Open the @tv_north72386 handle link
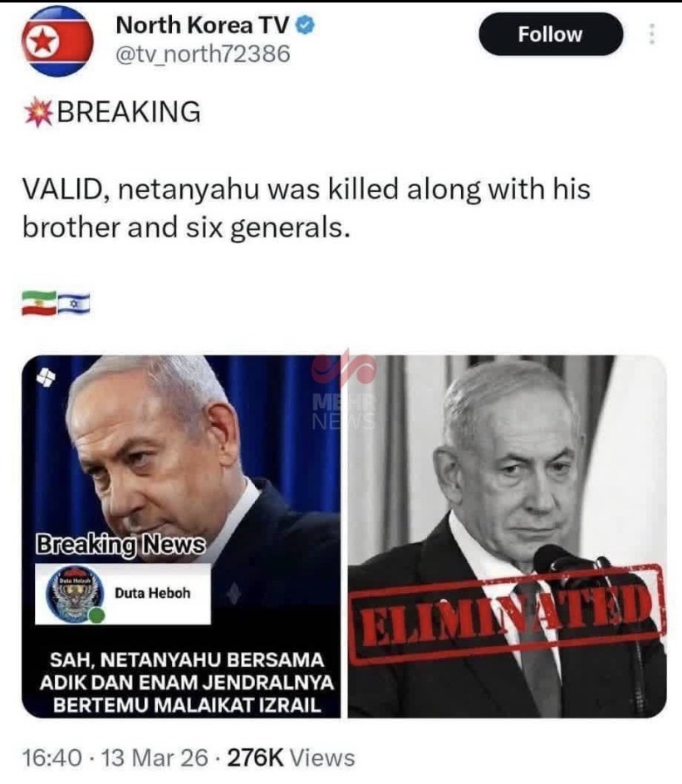 [x=203, y=53]
